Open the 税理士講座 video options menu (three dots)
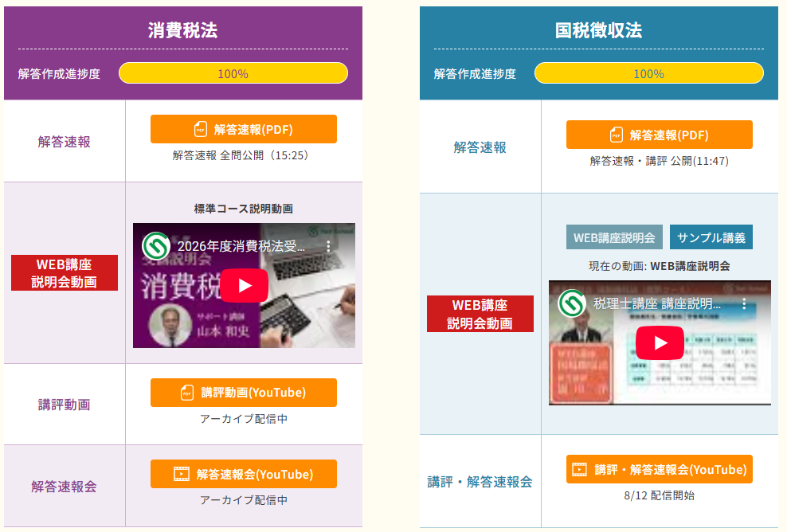Viewport: 787px width, 532px height. coord(744,303)
